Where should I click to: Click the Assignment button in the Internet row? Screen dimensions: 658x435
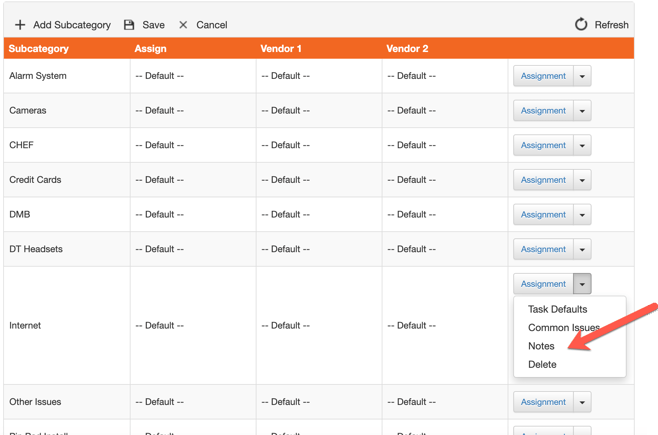543,284
